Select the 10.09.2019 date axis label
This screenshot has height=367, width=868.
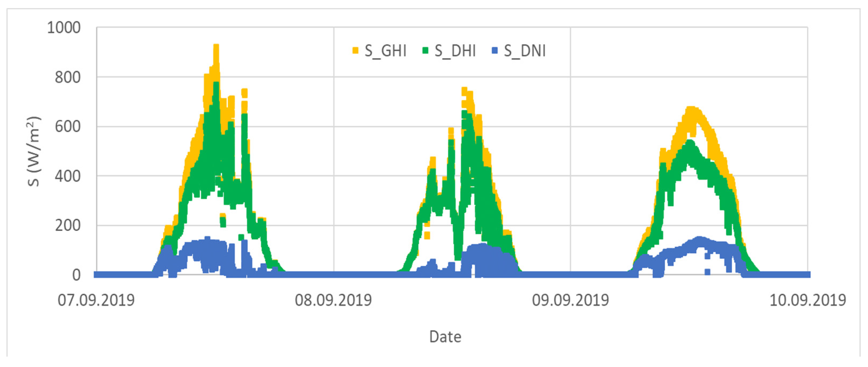click(x=808, y=300)
